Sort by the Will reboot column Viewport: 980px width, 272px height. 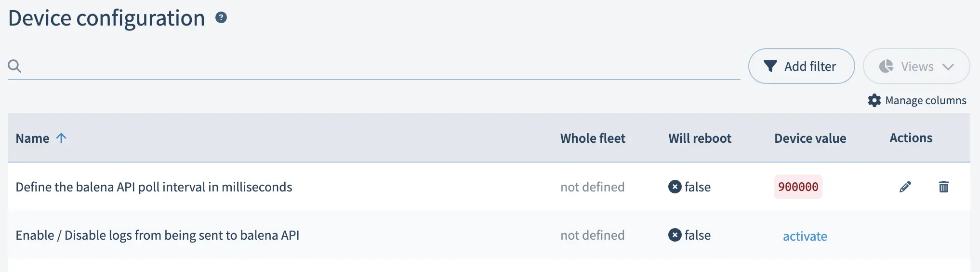(700, 138)
